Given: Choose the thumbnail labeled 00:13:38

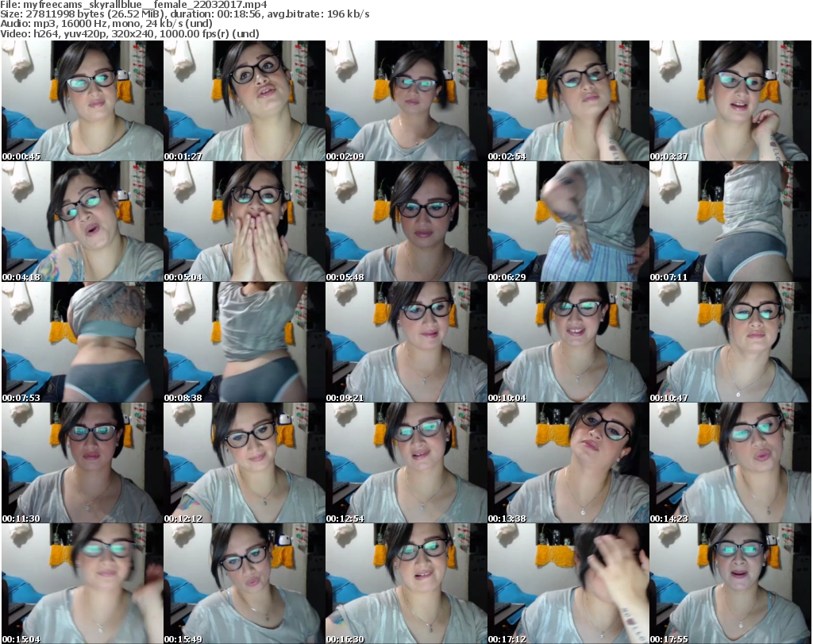Looking at the screenshot, I should (568, 463).
